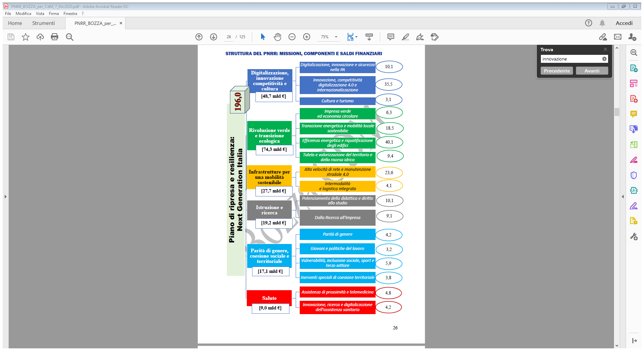This screenshot has width=644, height=351.
Task: Click the vertical scrollbar thumb
Action: tap(617, 112)
